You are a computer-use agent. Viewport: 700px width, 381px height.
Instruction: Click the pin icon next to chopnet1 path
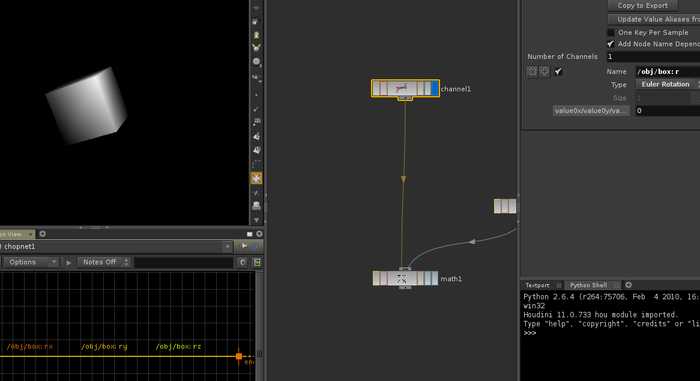pos(243,246)
